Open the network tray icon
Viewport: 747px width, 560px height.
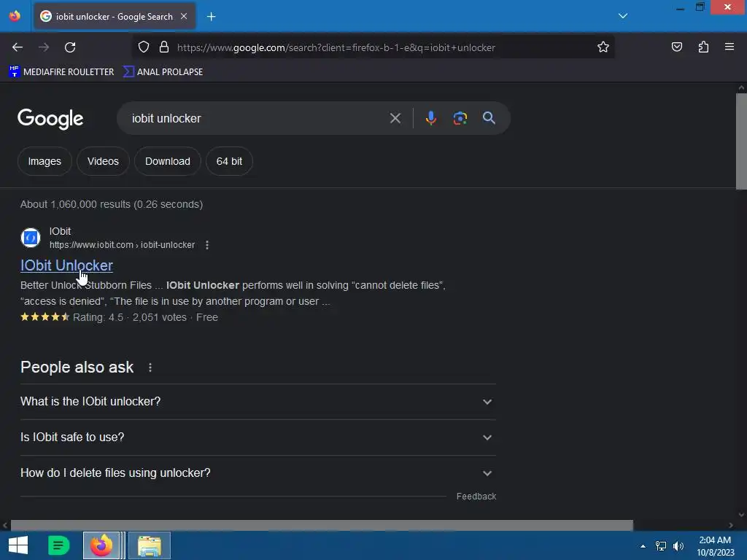point(661,546)
